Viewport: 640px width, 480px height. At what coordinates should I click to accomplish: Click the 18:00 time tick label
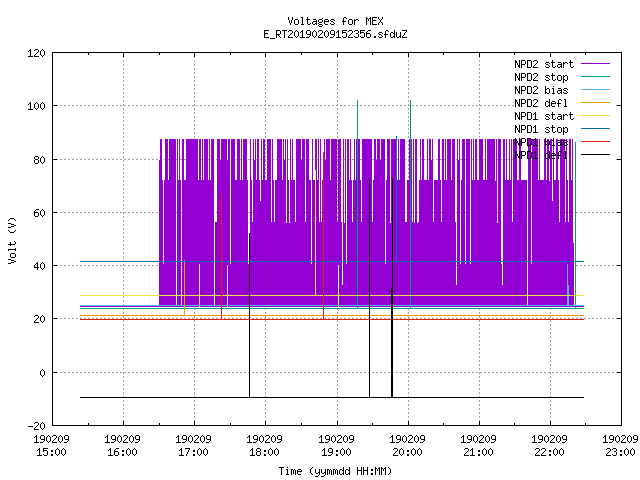(x=264, y=453)
